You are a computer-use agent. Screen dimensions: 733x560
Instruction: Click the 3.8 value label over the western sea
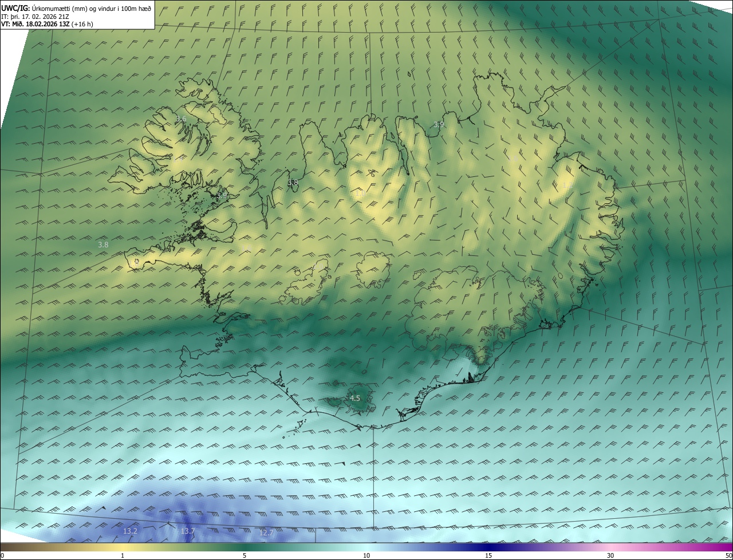103,244
